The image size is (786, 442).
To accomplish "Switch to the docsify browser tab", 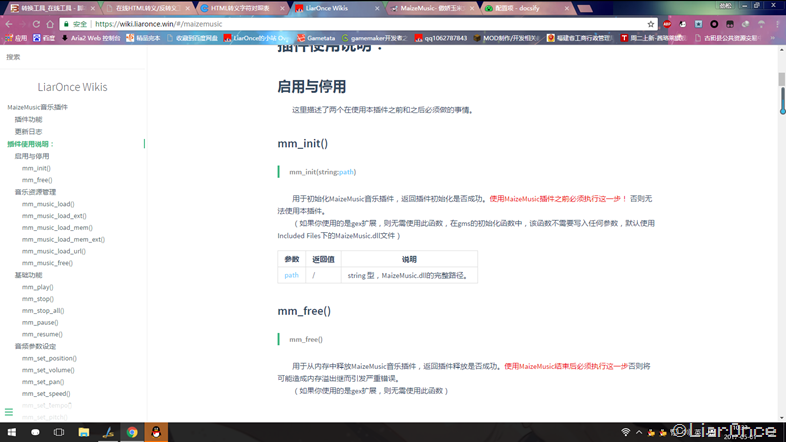I will (x=526, y=9).
